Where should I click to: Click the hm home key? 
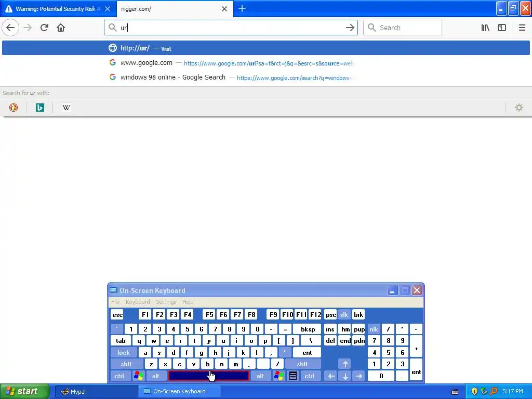[345, 329]
